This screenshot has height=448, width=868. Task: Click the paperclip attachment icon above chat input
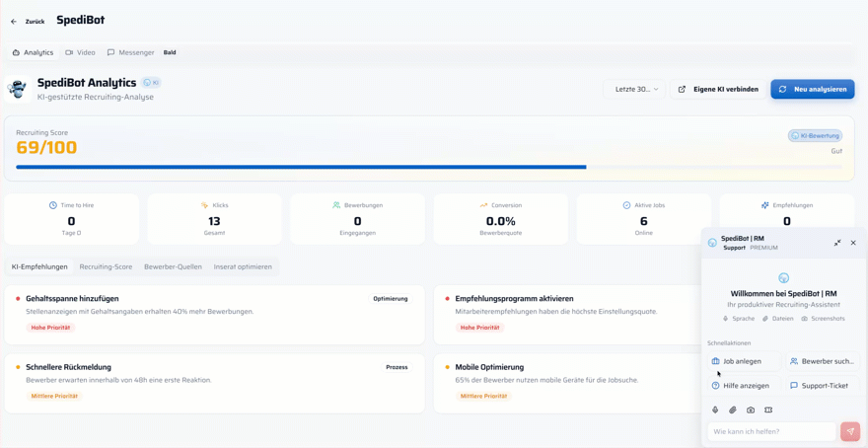[x=732, y=410]
